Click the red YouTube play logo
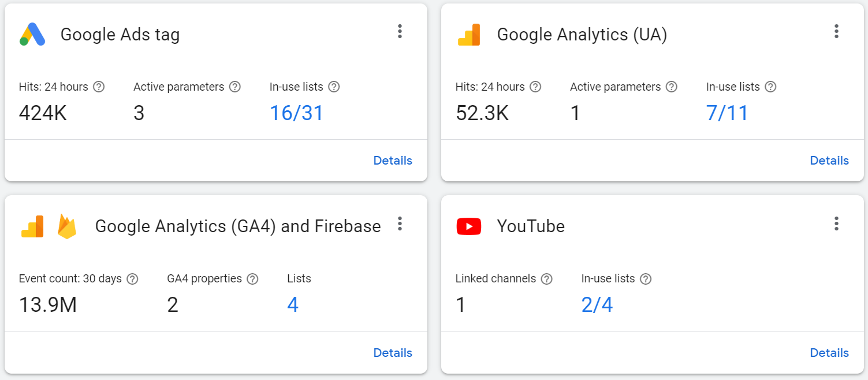This screenshot has height=380, width=868. [x=469, y=226]
